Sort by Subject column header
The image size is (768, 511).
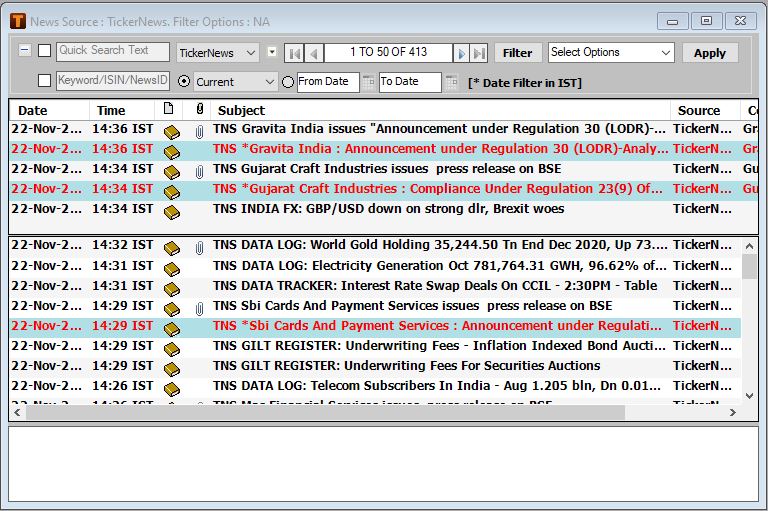[440, 110]
